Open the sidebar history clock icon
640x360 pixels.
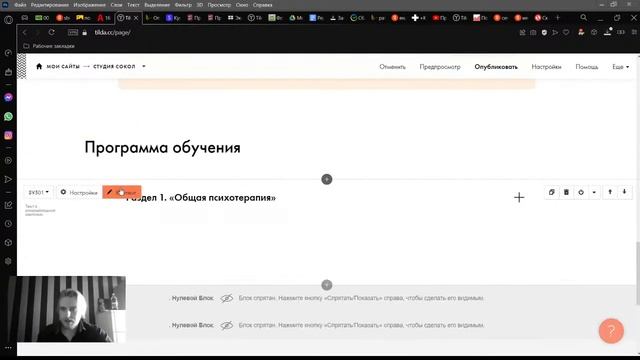click(8, 224)
